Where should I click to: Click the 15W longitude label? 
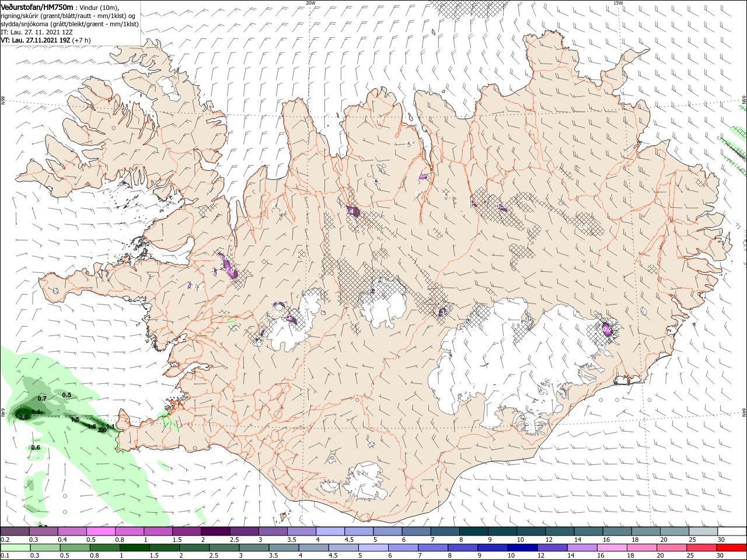click(618, 3)
